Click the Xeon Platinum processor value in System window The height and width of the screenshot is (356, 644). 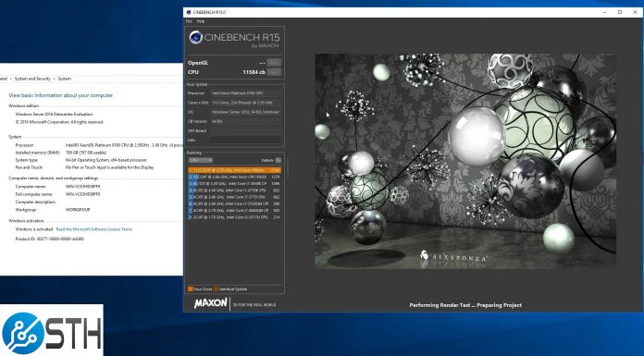124,145
